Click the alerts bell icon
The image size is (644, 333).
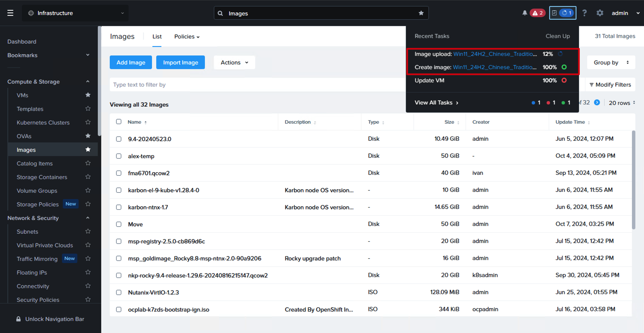coord(525,13)
